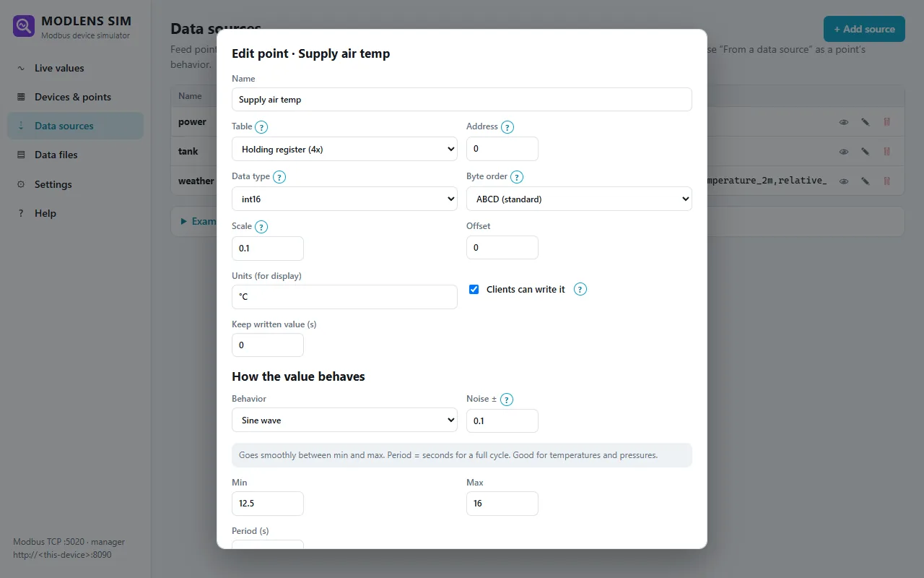Go to Live values in sidebar
This screenshot has width=924, height=578.
coord(75,68)
